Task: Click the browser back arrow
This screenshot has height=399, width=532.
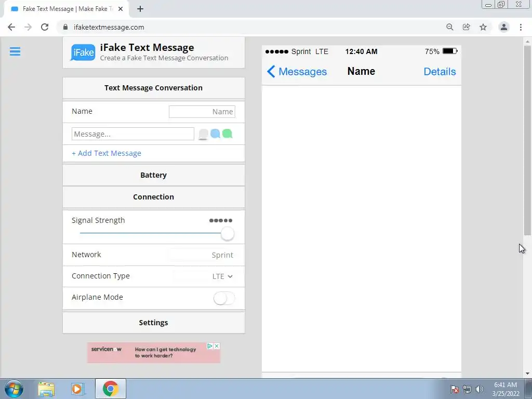Action: coord(11,27)
